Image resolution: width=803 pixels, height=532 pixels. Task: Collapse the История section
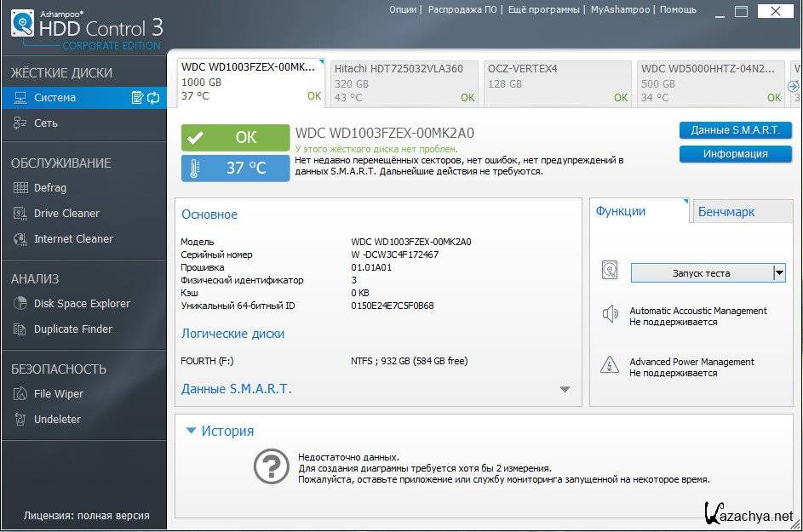(x=192, y=431)
